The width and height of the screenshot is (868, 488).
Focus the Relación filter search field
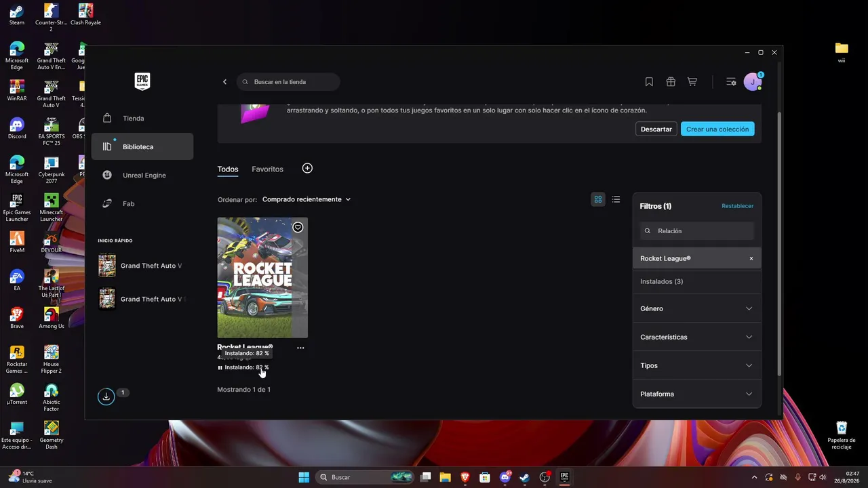696,231
